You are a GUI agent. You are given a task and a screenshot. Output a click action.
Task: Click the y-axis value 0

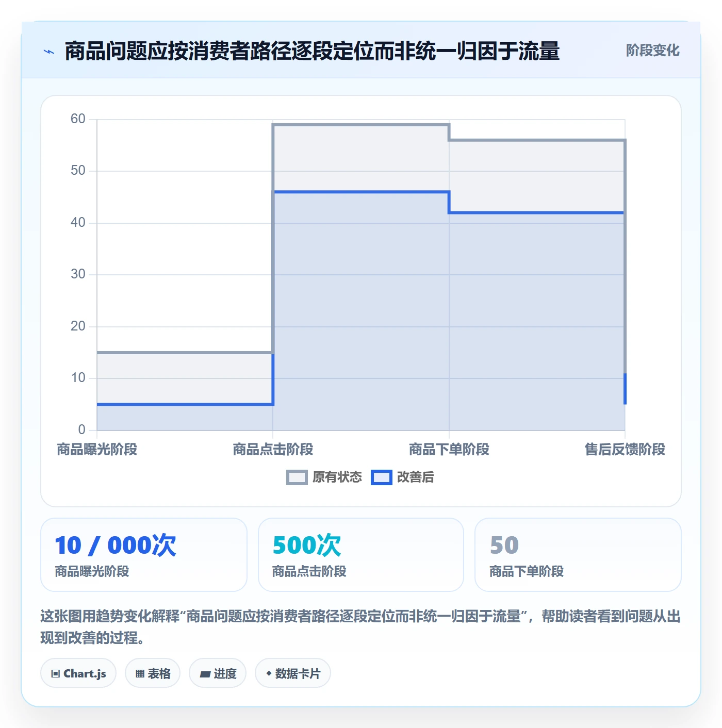[x=81, y=430]
